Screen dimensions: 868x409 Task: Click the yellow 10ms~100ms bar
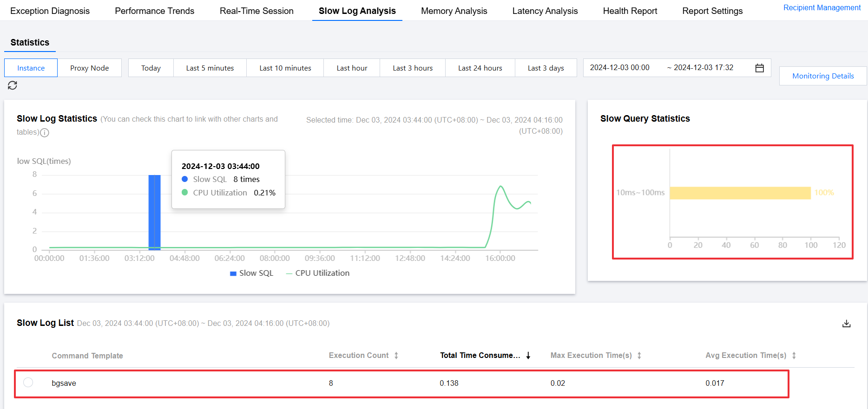point(740,193)
